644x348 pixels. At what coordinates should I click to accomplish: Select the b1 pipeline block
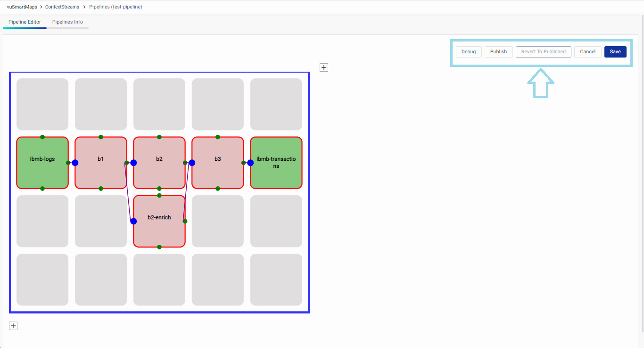101,159
